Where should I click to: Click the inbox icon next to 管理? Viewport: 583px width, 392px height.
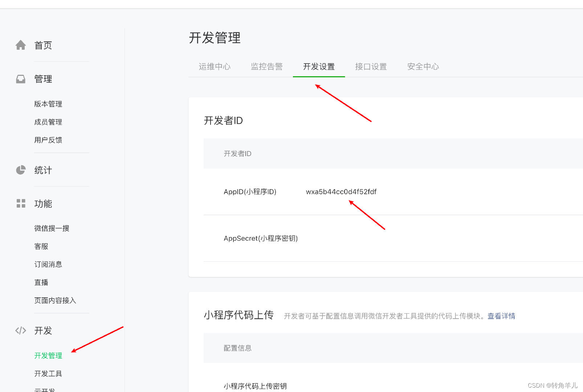coord(21,79)
